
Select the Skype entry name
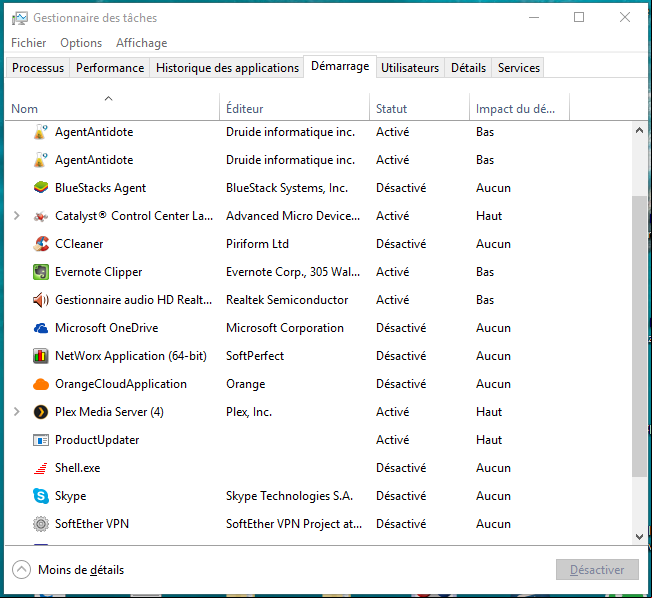pos(71,496)
